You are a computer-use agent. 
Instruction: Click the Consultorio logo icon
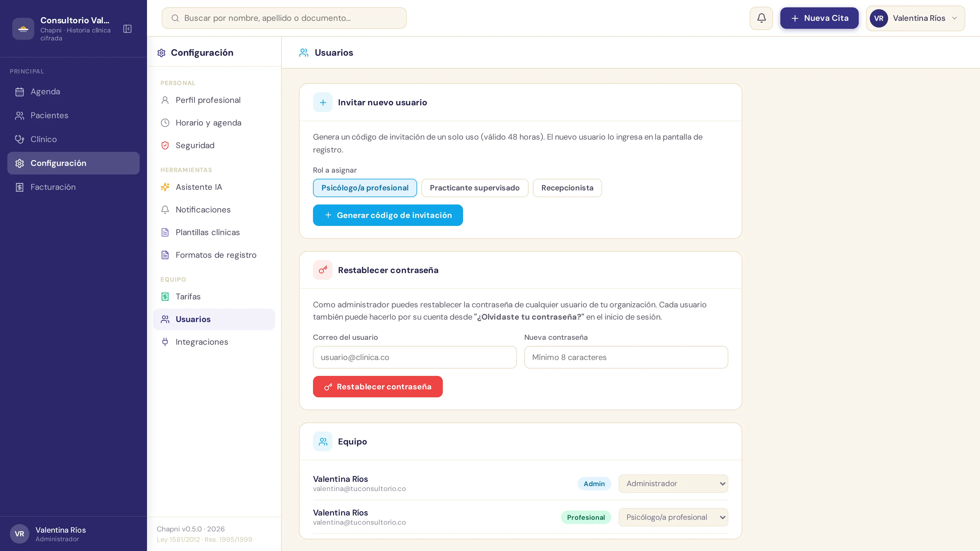coord(23,29)
